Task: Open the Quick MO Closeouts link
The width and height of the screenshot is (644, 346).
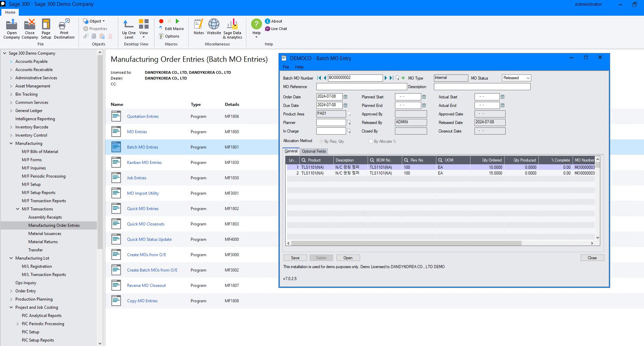Action: coord(146,224)
